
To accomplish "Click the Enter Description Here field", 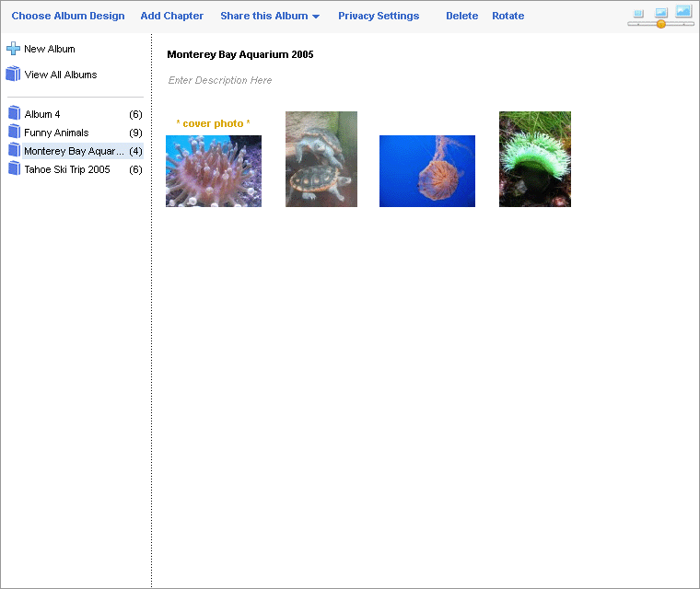I will (220, 80).
